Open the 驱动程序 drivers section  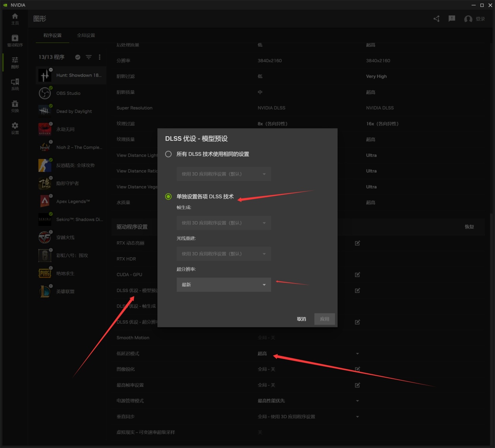(15, 41)
